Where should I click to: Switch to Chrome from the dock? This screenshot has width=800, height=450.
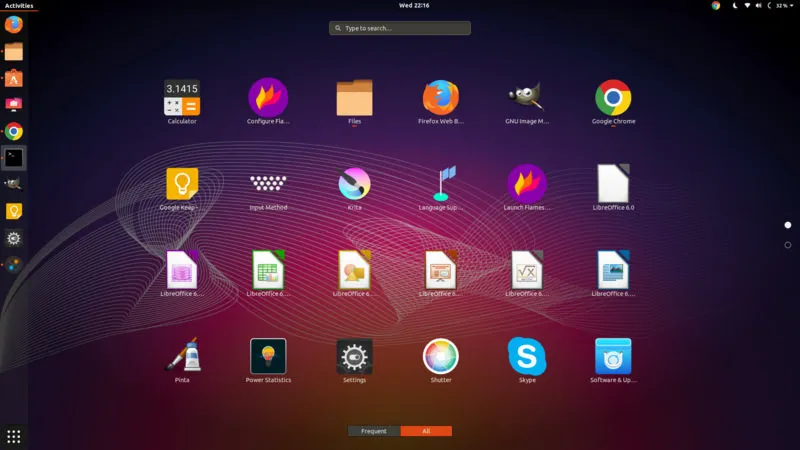tap(14, 132)
